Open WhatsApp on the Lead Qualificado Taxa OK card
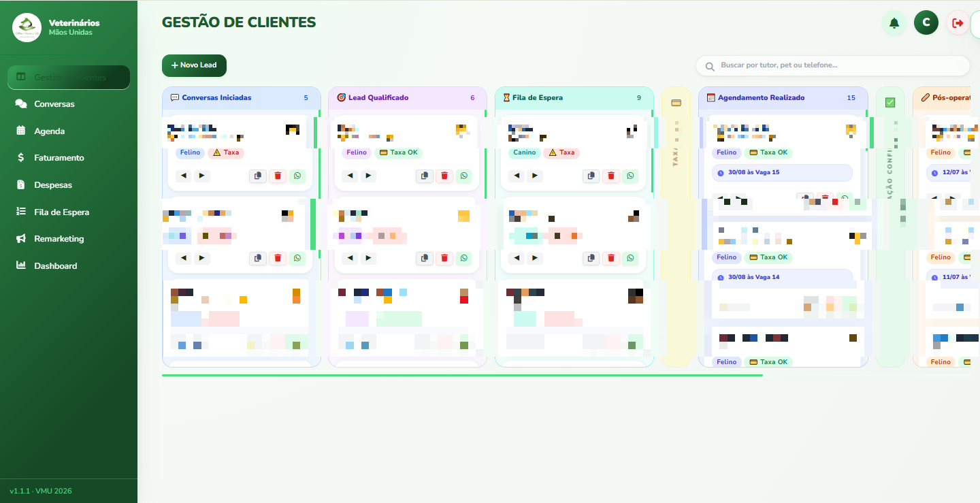Viewport: 980px width, 503px height. (x=464, y=176)
